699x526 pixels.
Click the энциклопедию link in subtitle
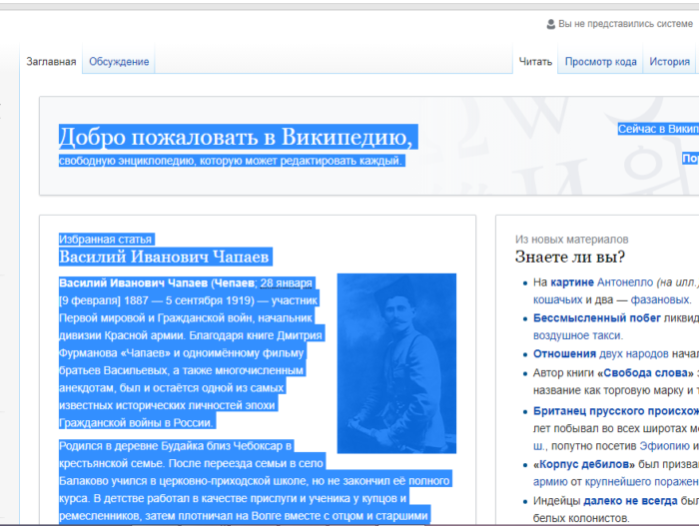[156, 161]
